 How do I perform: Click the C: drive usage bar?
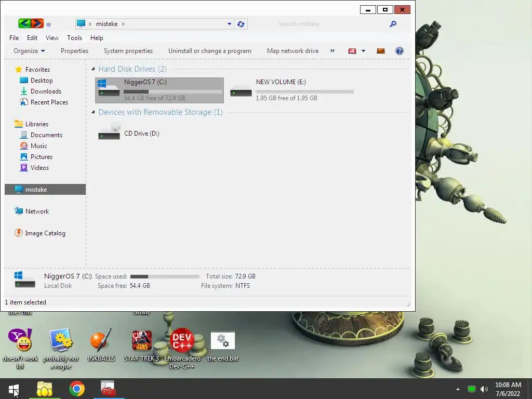coord(172,91)
